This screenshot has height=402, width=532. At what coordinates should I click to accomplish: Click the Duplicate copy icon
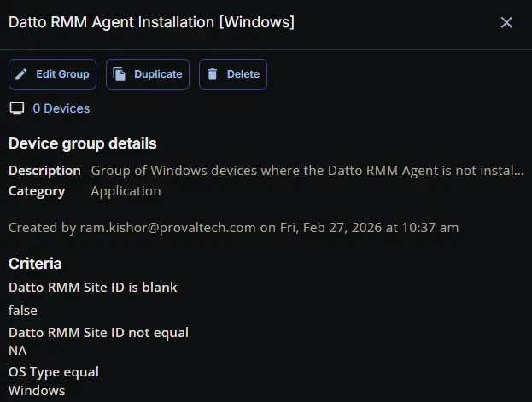(x=120, y=74)
